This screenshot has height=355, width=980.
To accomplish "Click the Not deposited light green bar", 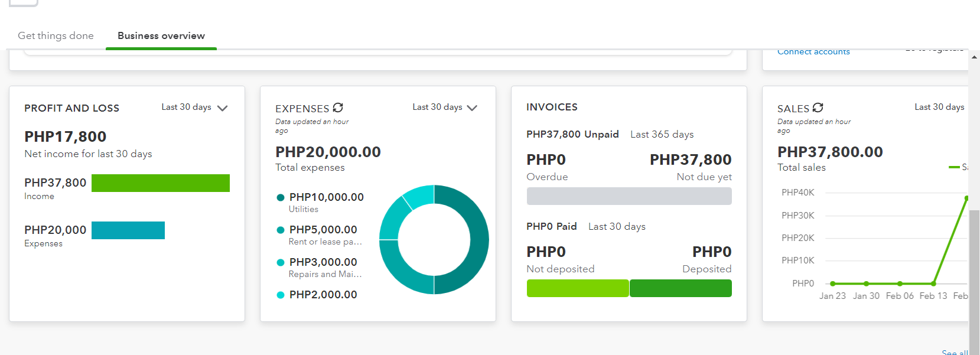I will pos(577,288).
